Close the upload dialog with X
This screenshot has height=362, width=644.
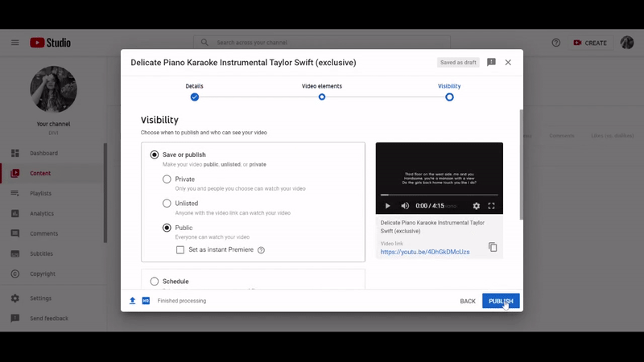(x=508, y=62)
